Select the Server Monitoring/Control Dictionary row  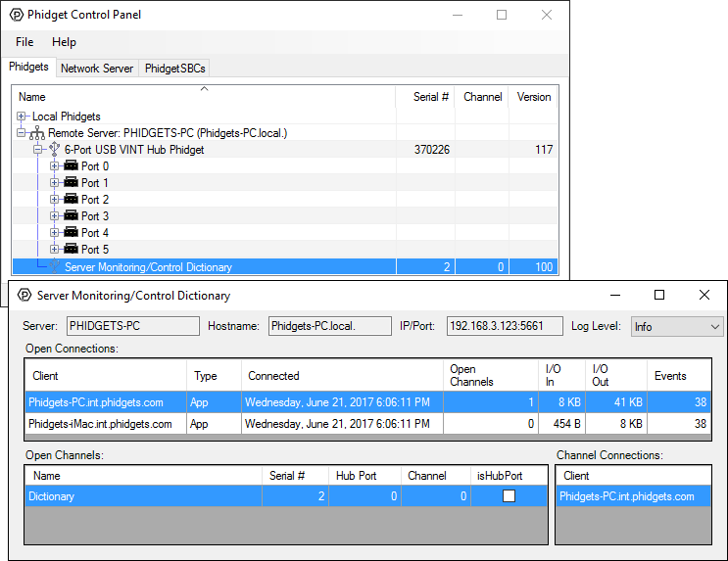285,267
